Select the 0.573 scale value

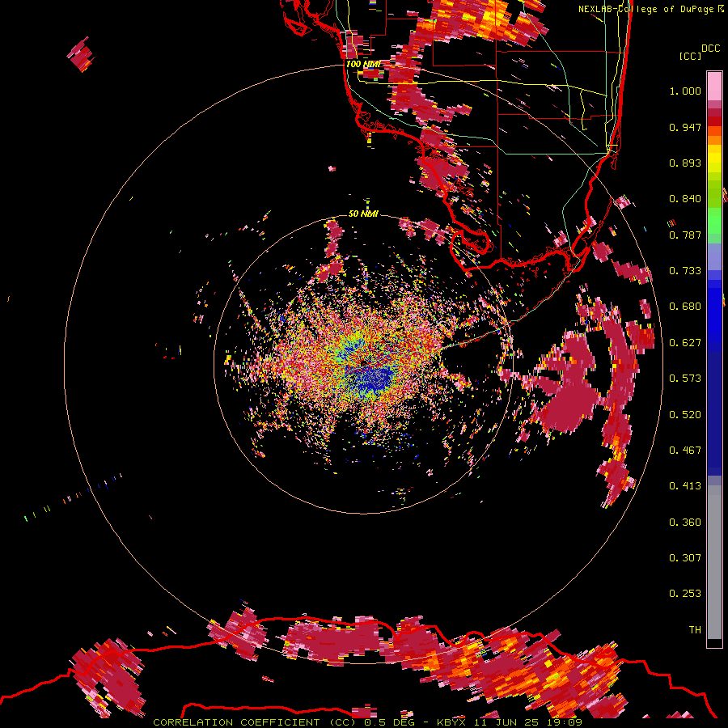(685, 379)
